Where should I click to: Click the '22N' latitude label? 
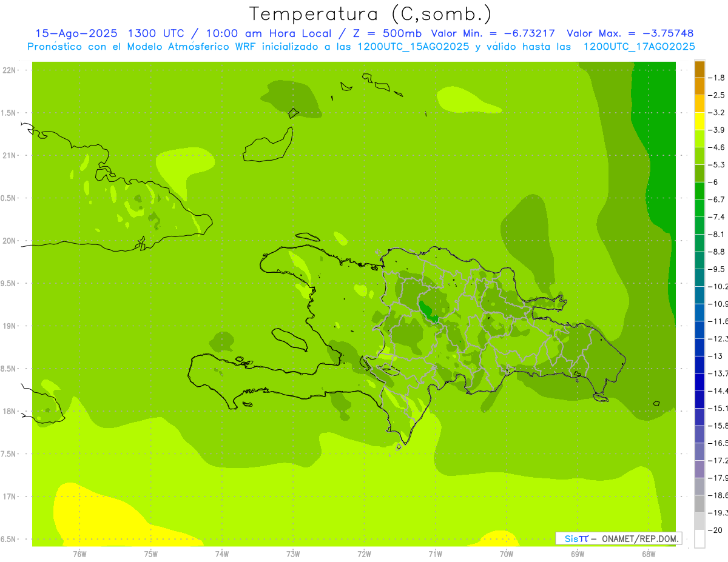(x=9, y=70)
